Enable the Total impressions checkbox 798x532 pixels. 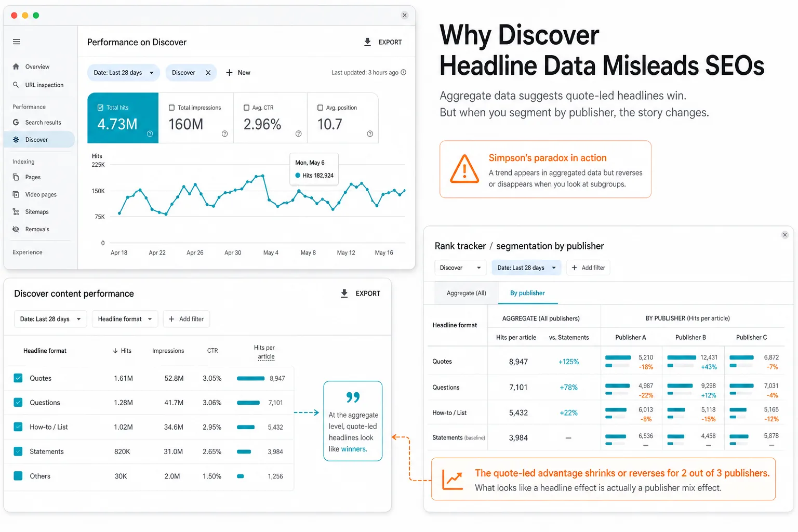171,108
